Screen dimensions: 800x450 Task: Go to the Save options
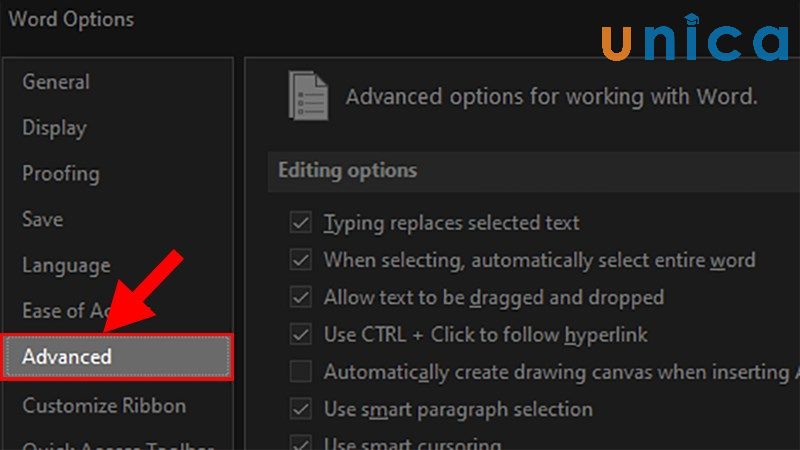(42, 219)
